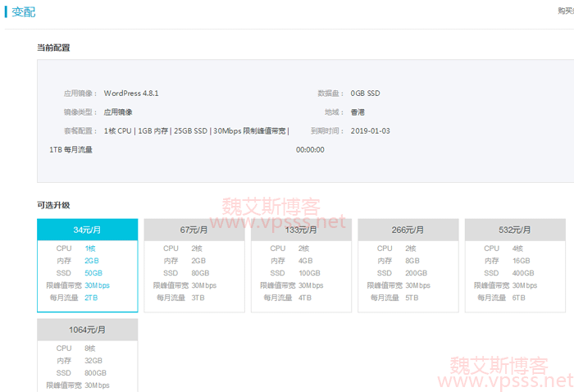The height and width of the screenshot is (392, 574).
Task: Click 4TB monthly traffic in 133元 plan
Action: pos(305,298)
